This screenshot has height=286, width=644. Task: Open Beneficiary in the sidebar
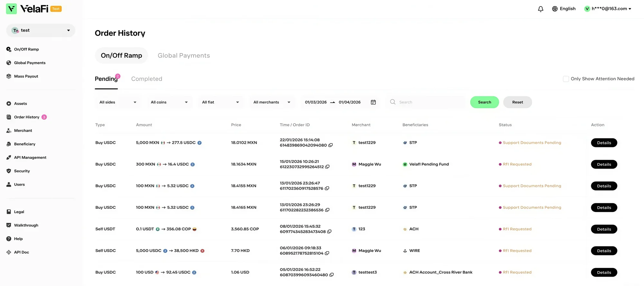pos(21,144)
